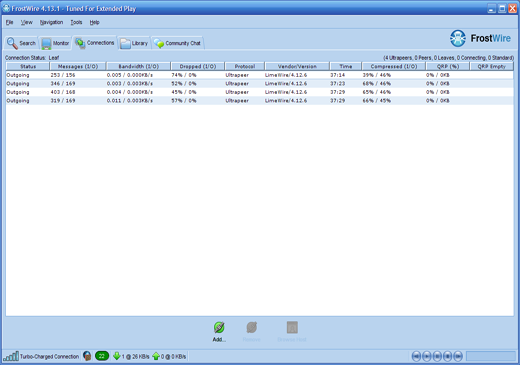Click the 4 Ultrapeers connection summary text

pyautogui.click(x=448, y=58)
